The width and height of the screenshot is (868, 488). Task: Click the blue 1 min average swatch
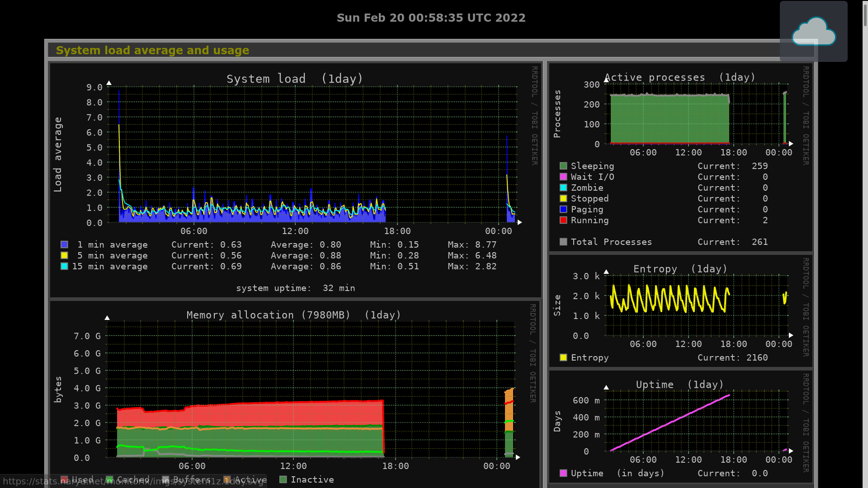coord(64,244)
